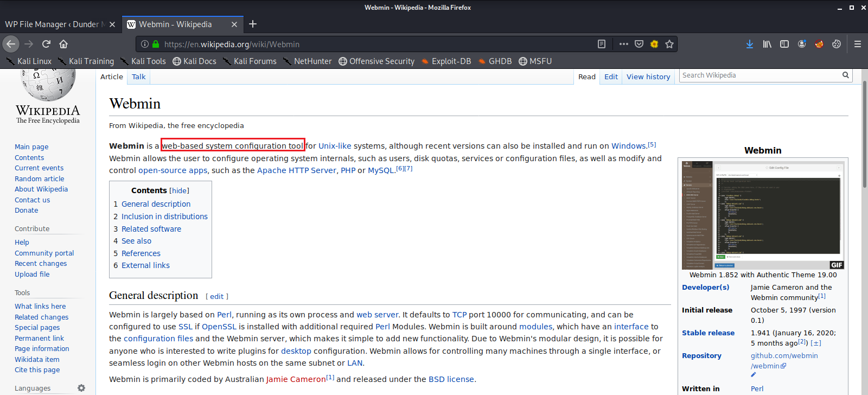The image size is (868, 395).
Task: Open the downloads panel
Action: [x=749, y=44]
